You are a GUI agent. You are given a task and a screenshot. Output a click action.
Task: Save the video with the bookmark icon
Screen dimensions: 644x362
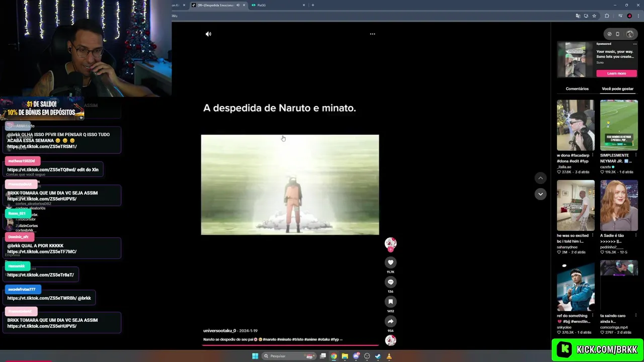[x=390, y=302]
